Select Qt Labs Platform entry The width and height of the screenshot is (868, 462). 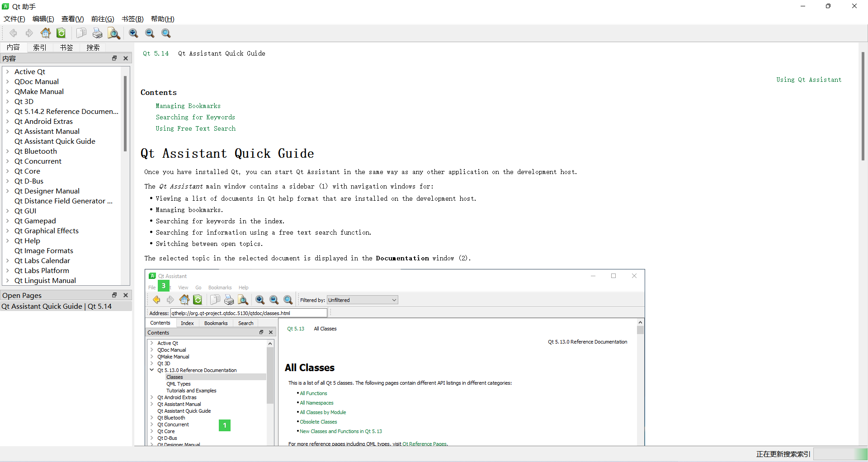tap(42, 270)
